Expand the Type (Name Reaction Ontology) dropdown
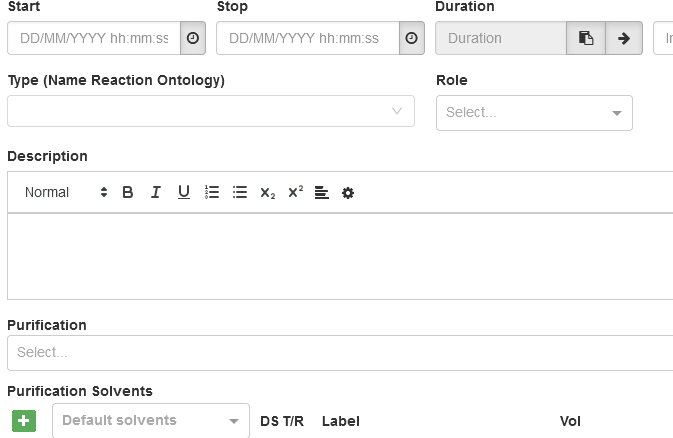 (210, 111)
